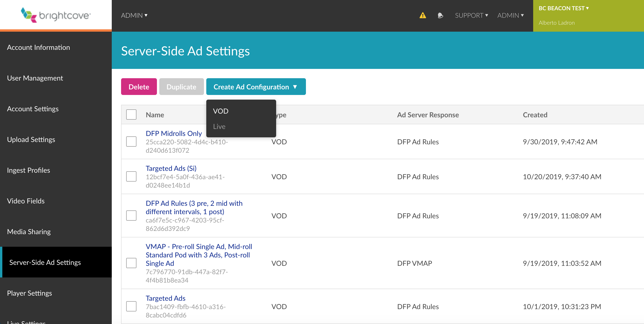
Task: Toggle the select-all checkbox in table header
Action: [131, 115]
